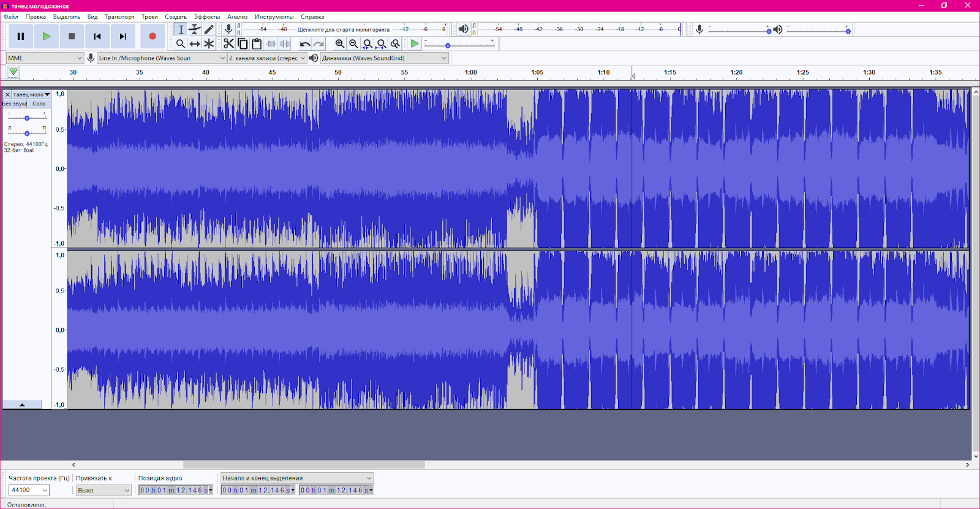Select the Time Shift tool

click(195, 43)
